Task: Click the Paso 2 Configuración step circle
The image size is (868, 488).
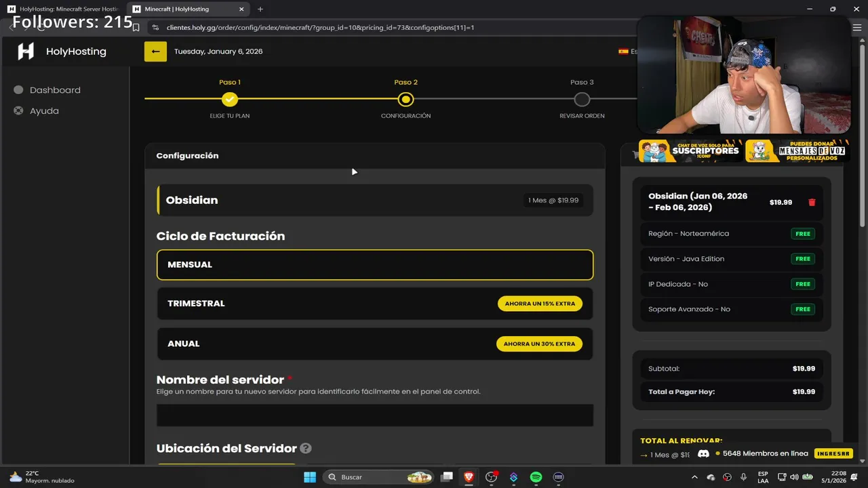Action: click(406, 99)
